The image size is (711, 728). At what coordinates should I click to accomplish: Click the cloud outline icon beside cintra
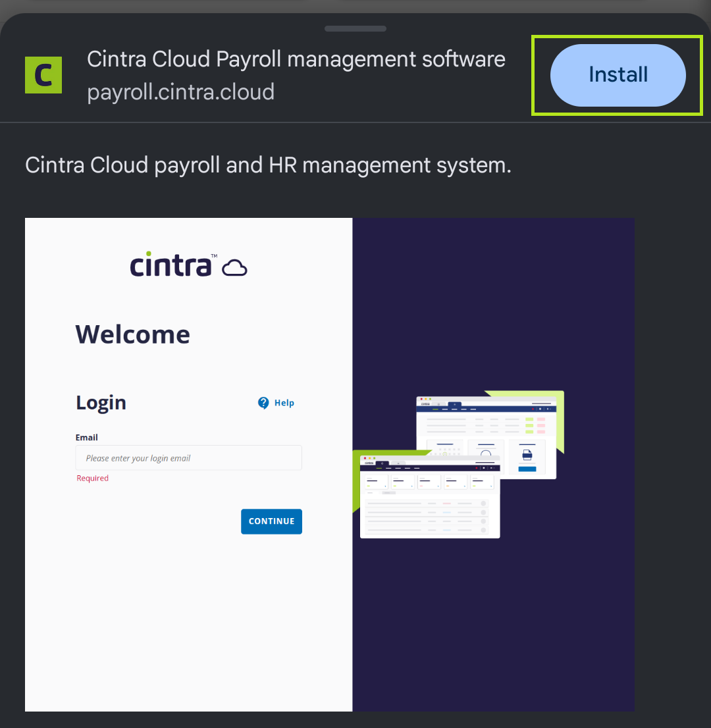tap(234, 269)
